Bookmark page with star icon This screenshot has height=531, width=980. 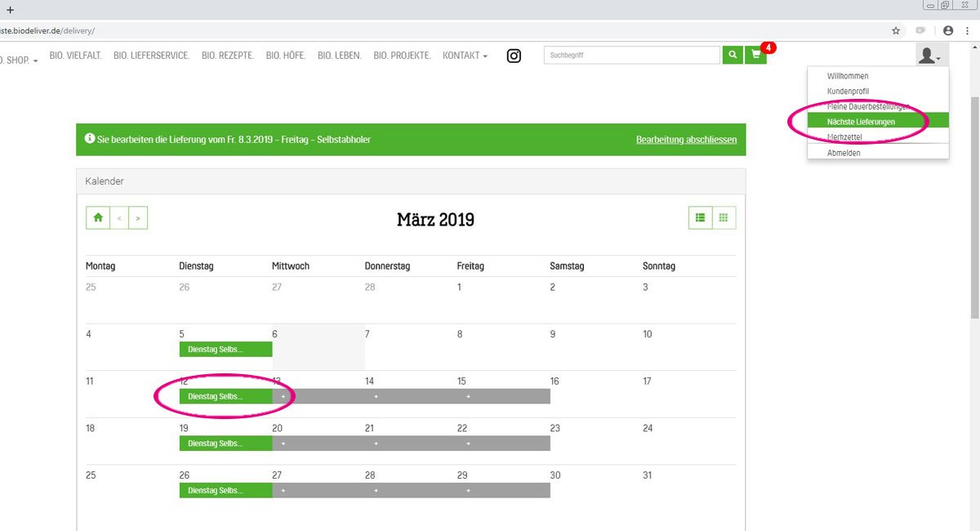[x=896, y=30]
